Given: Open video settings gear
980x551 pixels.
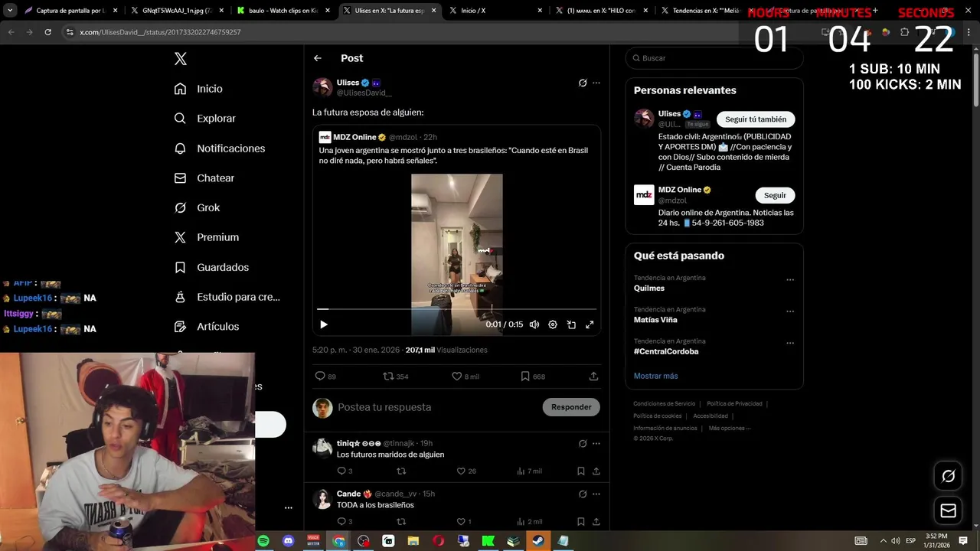Looking at the screenshot, I should tap(553, 324).
